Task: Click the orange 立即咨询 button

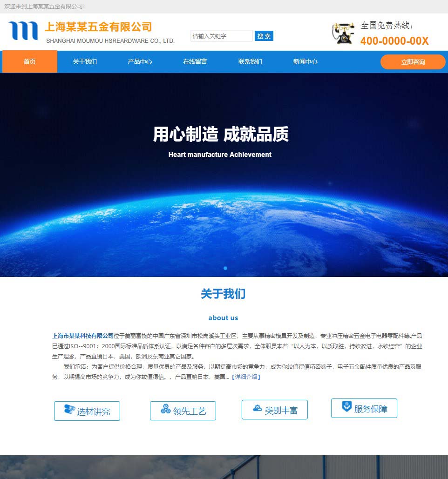Action: 413,62
